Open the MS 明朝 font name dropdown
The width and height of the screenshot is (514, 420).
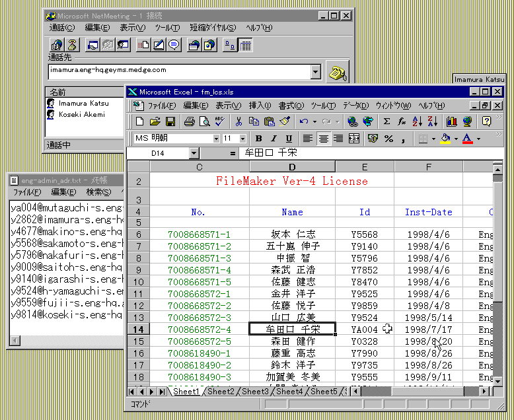pyautogui.click(x=216, y=139)
